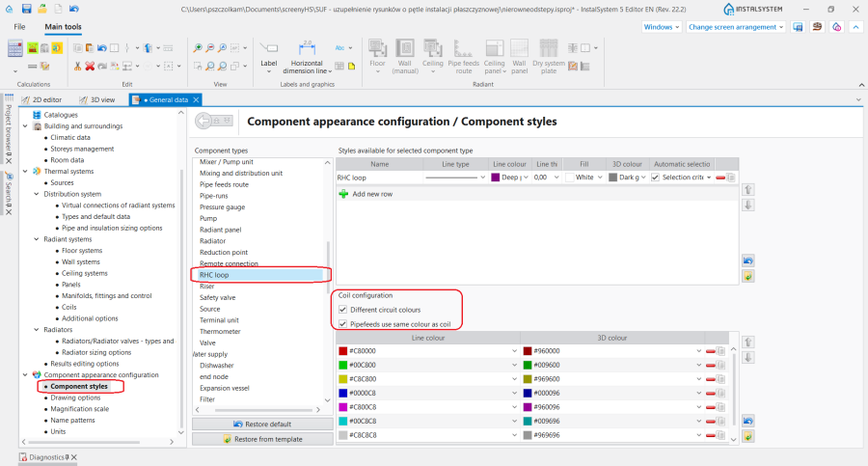Remove the #0000C8 colour row
Image resolution: width=868 pixels, height=466 pixels.
pyautogui.click(x=710, y=393)
